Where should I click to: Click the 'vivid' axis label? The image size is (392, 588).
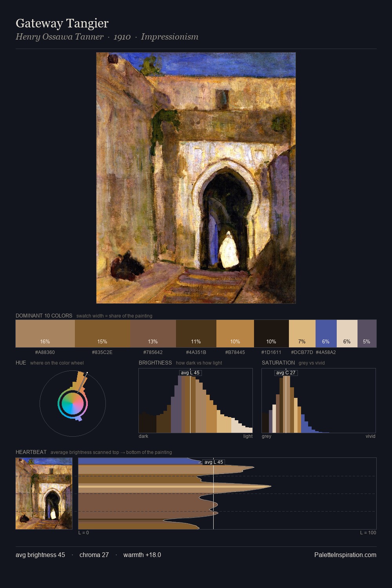point(370,436)
